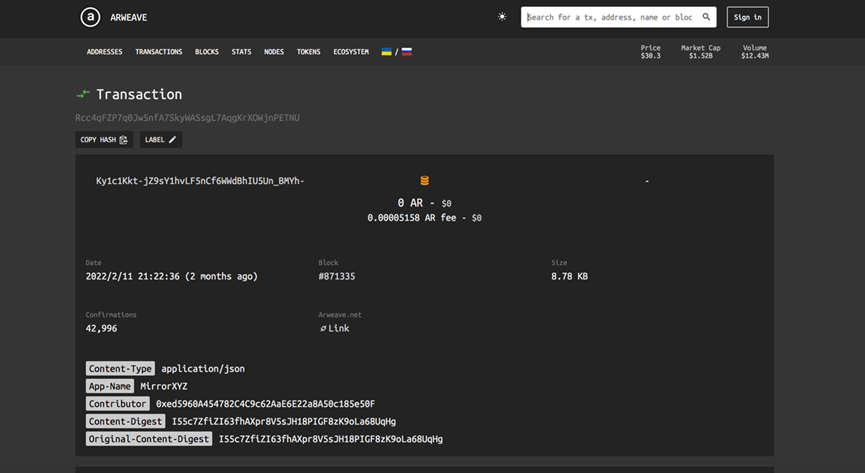Viewport: 865px width, 473px height.
Task: Click the green transaction arrows icon
Action: click(83, 94)
